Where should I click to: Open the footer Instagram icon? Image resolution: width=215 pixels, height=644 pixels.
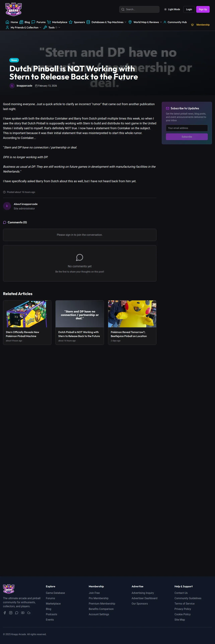[11, 613]
